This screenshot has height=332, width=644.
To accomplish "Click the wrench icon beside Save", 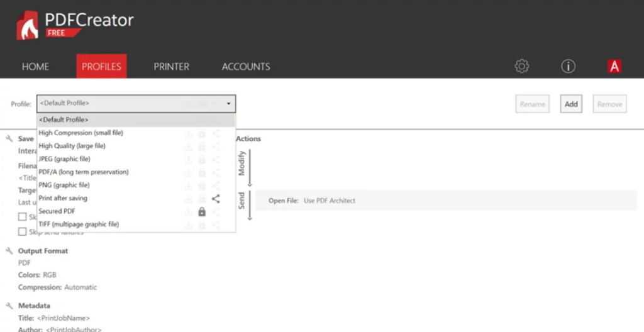I will pyautogui.click(x=9, y=138).
